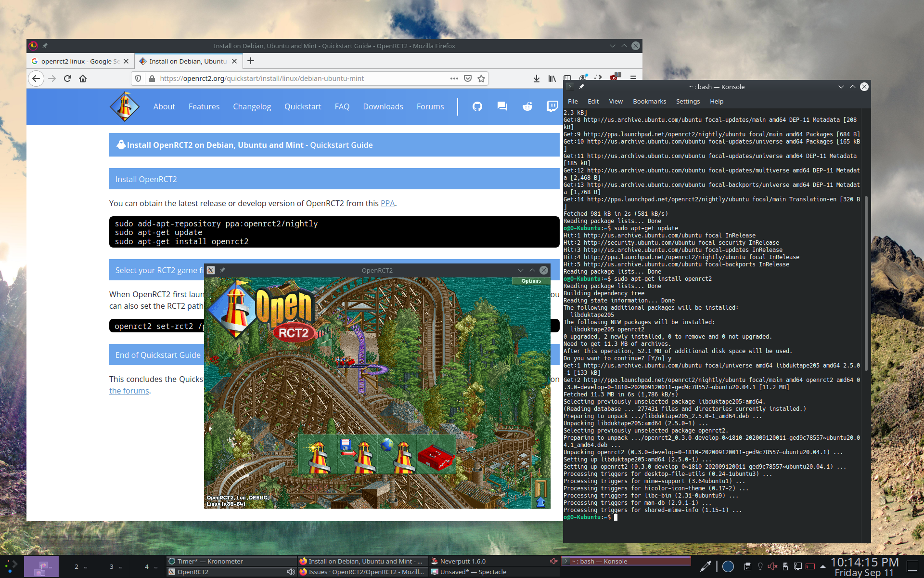Open the Twitch icon in the website header
Screen dimensions: 924x578
552,106
